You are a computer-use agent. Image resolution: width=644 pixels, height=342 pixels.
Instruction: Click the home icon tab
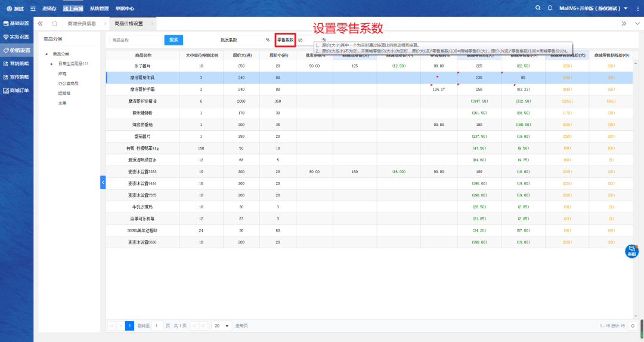(x=54, y=23)
